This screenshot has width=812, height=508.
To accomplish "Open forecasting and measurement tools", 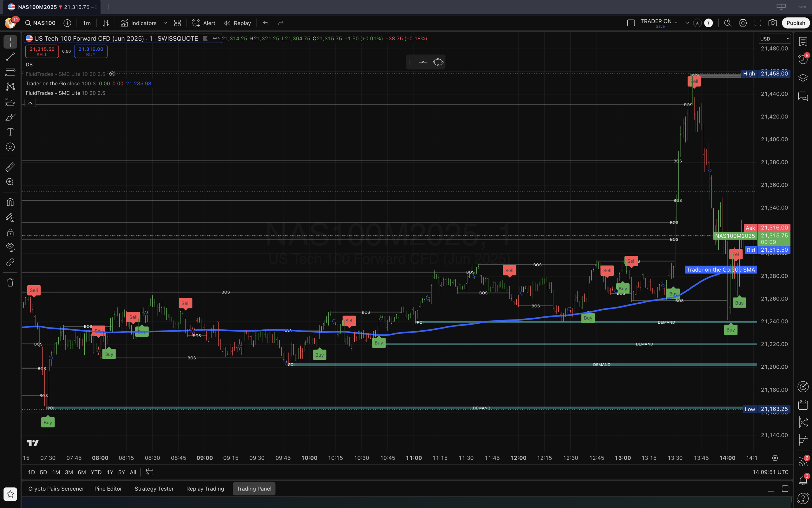I will pos(10,102).
